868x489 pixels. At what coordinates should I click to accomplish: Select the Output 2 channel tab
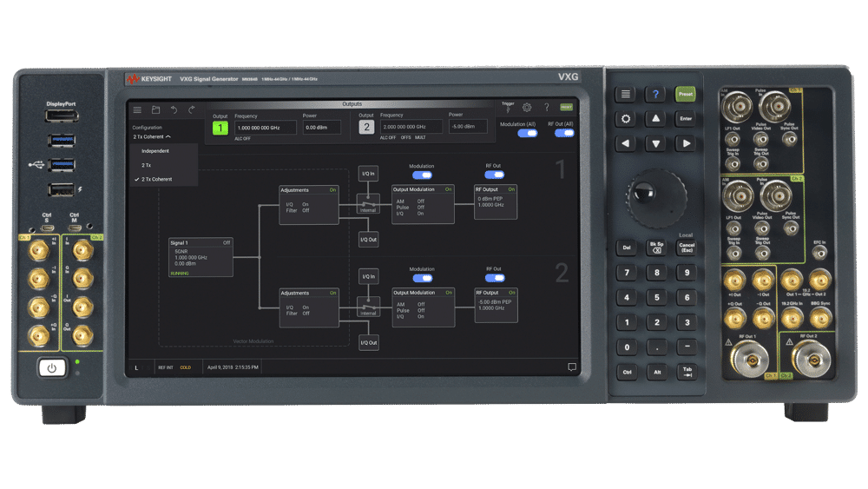click(366, 128)
